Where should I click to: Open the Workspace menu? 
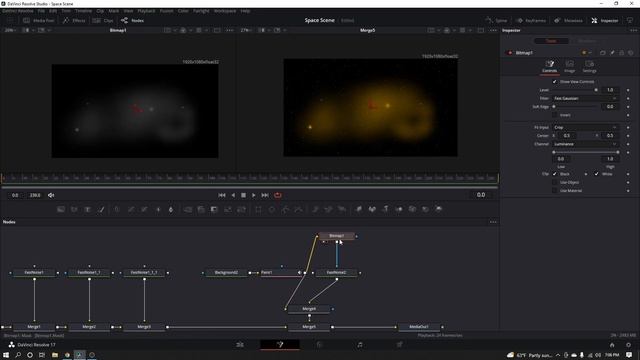coord(225,11)
